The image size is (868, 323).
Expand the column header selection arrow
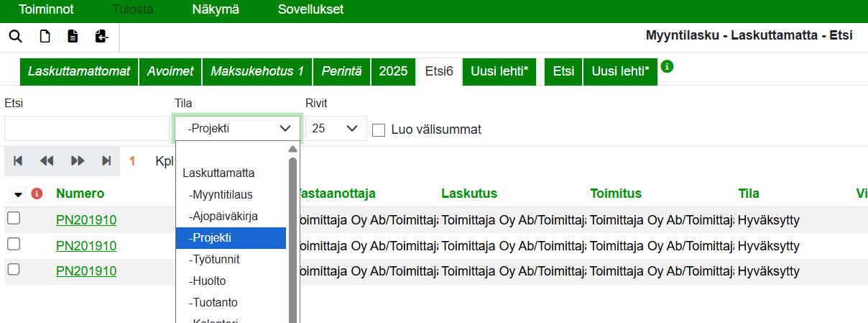coord(18,194)
